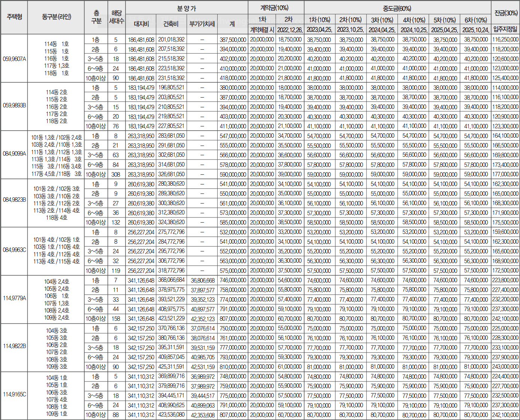Click the 2023.10.25. date header

[351, 30]
